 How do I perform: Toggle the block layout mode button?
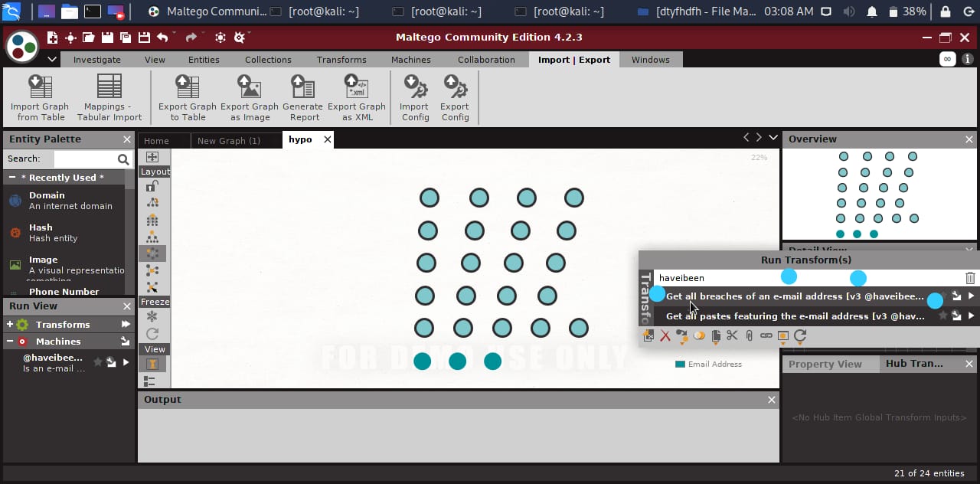click(x=152, y=221)
